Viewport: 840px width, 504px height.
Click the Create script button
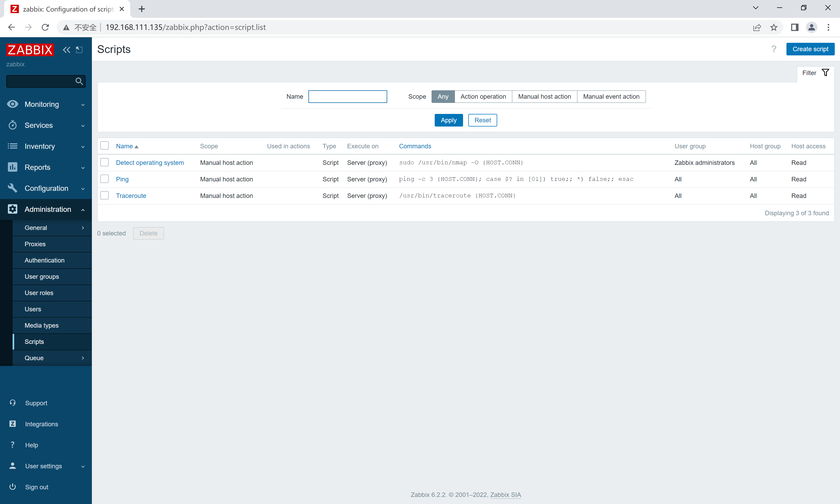pyautogui.click(x=810, y=49)
